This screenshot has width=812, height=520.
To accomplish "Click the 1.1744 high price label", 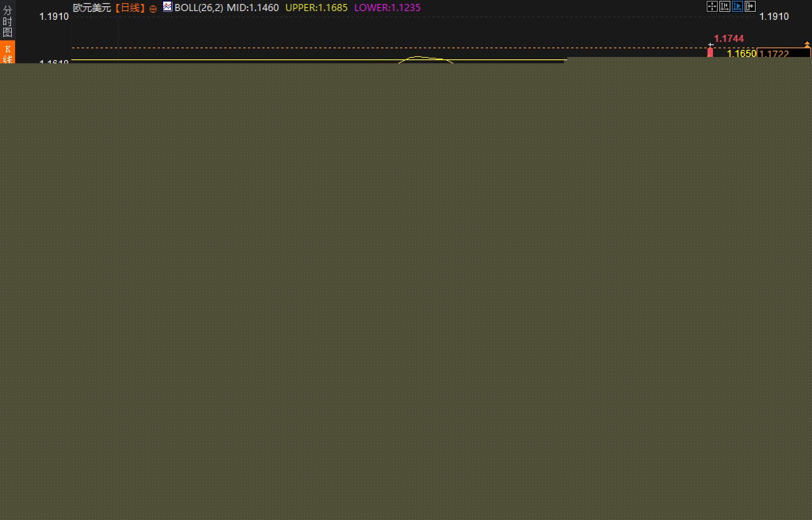I will (728, 39).
